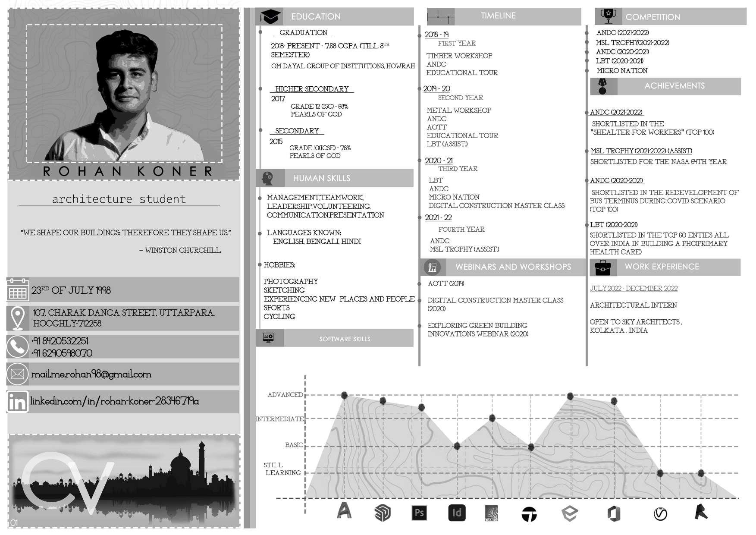Viewport: 756px width, 535px height.
Task: Open the Photoshop icon
Action: click(419, 513)
